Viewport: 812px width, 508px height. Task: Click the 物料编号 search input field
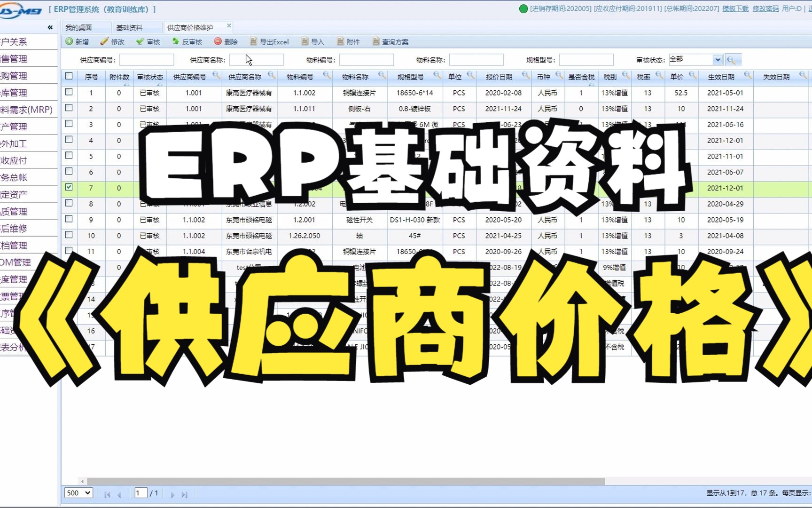click(367, 60)
